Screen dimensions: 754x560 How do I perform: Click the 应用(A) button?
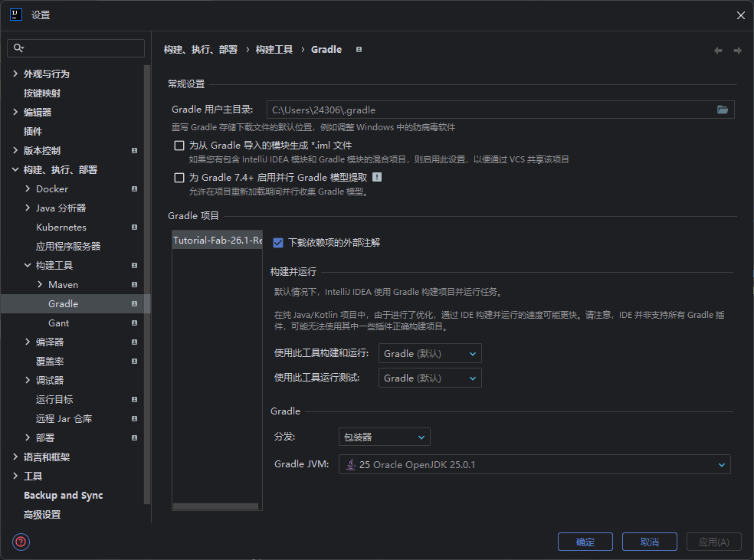pyautogui.click(x=713, y=542)
